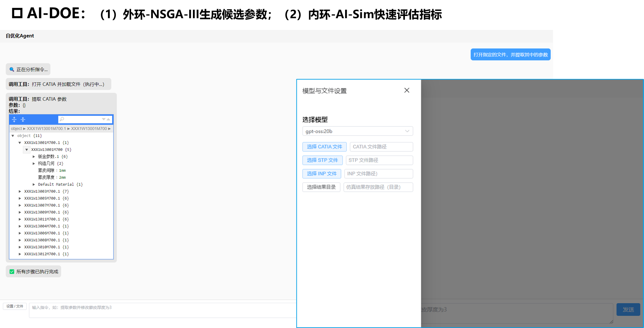This screenshot has height=328, width=644.
Task: Click the 选择结果目录 button
Action: click(x=321, y=187)
